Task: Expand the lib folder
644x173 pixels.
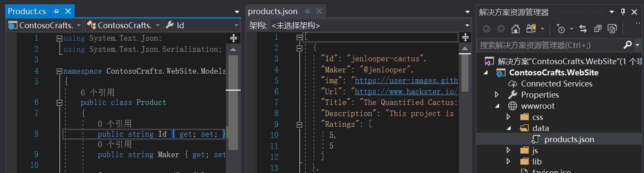Action: click(509, 161)
